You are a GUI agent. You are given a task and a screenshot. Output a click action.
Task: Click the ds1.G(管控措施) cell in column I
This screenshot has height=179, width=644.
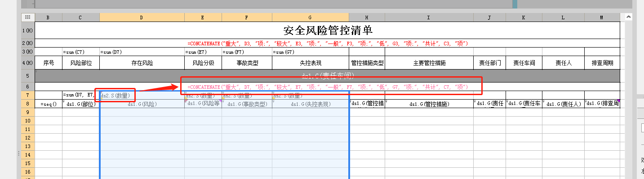(x=429, y=104)
